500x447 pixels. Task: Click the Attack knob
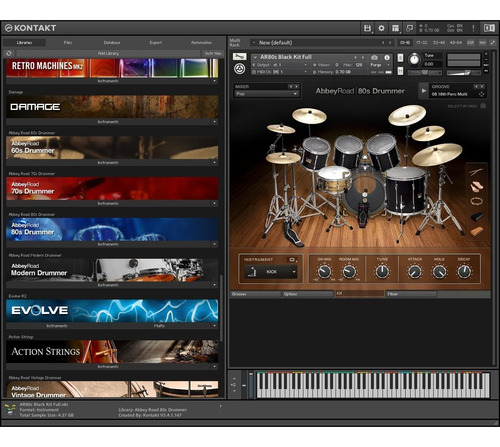click(x=414, y=272)
